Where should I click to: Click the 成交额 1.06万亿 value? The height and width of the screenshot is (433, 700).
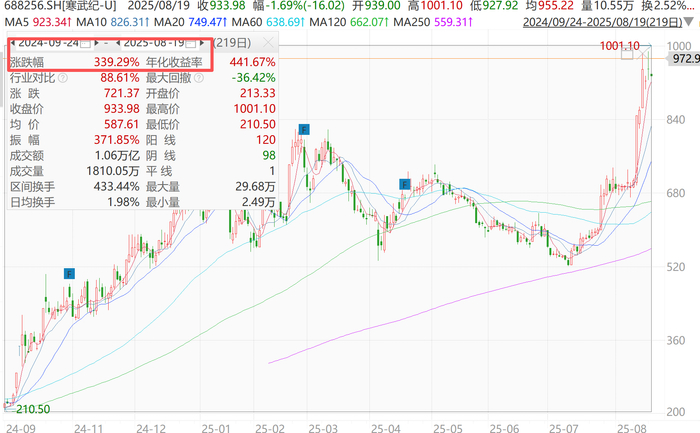tap(117, 156)
